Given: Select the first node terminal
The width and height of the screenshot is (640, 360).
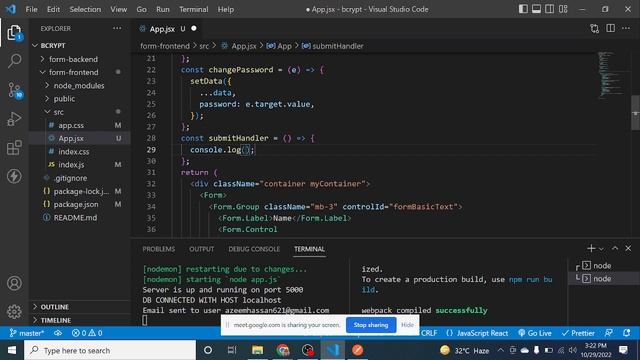Looking at the screenshot, I should pyautogui.click(x=602, y=266).
